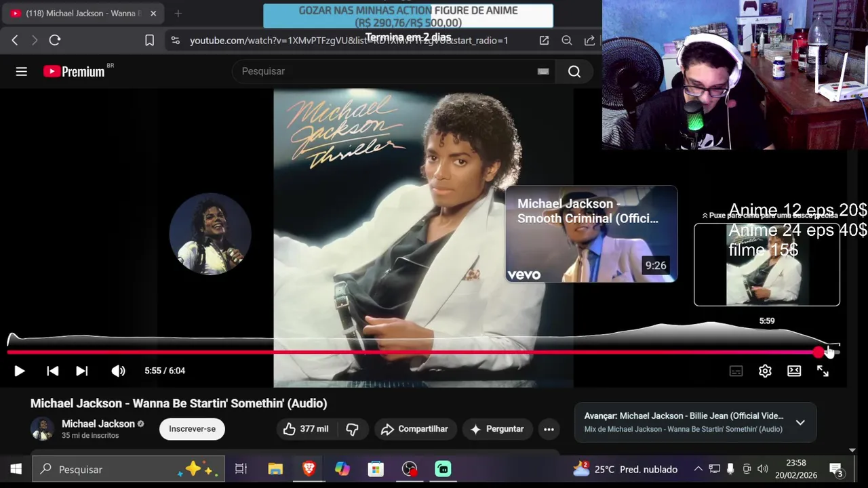Click the YouTube search magnifier button
868x488 pixels.
point(574,71)
